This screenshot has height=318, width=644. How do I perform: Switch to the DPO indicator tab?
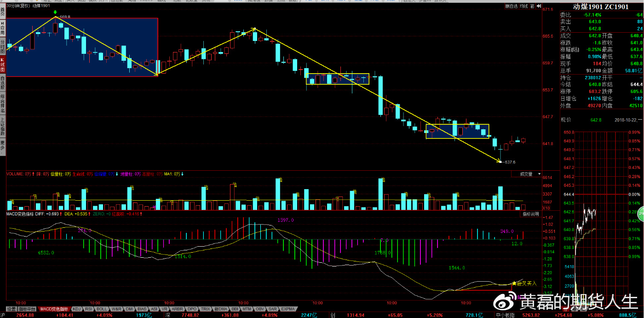click(192, 309)
